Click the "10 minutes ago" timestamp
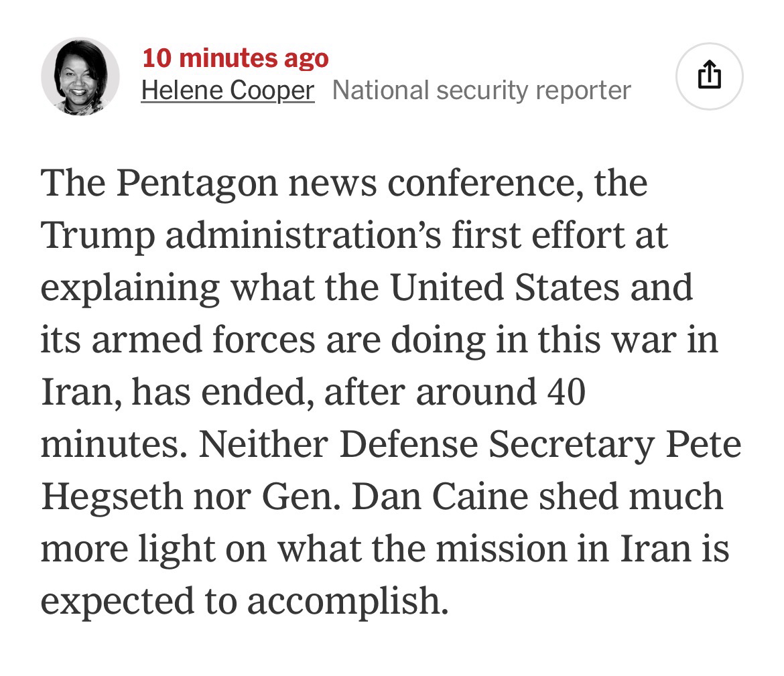This screenshot has height=676, width=784. (x=235, y=58)
